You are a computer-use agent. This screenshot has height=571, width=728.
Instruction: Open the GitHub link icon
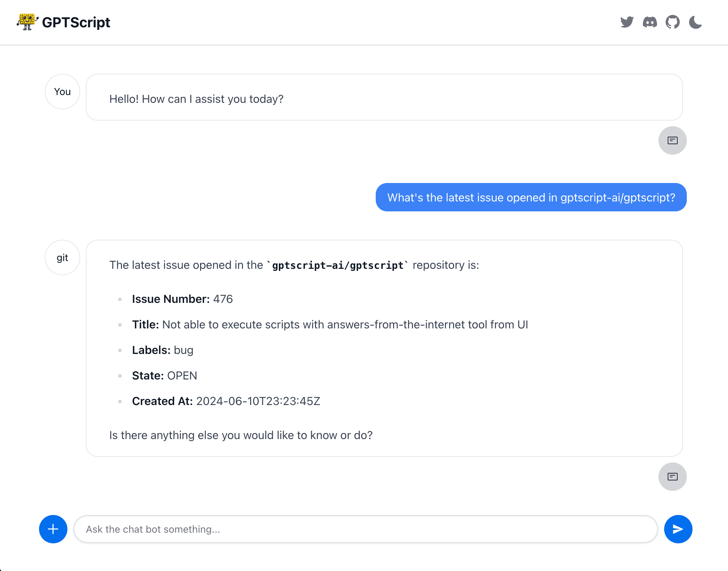coord(672,22)
